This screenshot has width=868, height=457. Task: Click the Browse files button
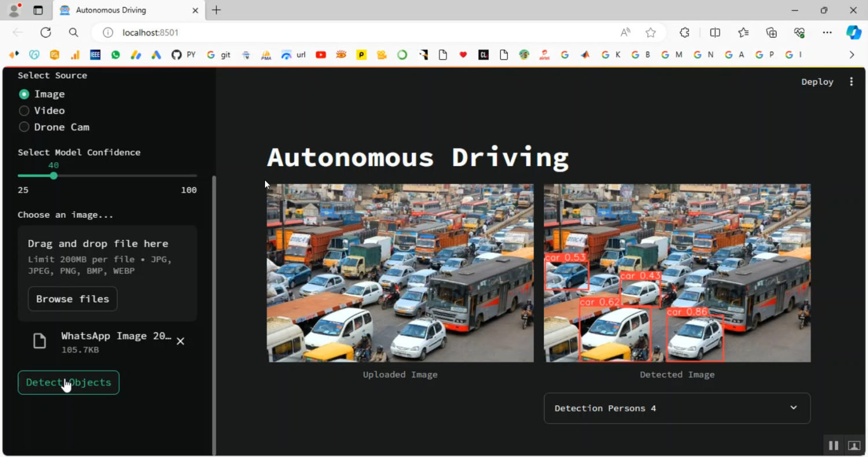[x=72, y=299]
